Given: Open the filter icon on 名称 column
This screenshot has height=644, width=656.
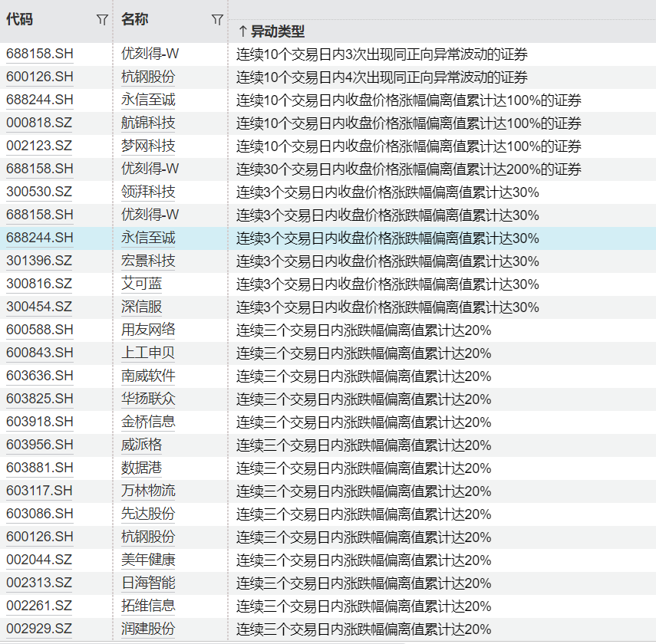Looking at the screenshot, I should pyautogui.click(x=217, y=21).
